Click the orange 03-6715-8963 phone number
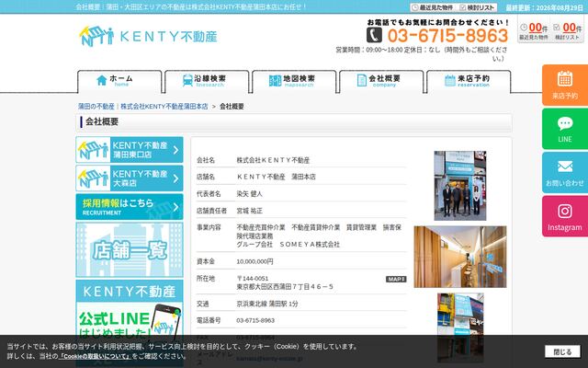The image size is (588, 368). click(447, 36)
